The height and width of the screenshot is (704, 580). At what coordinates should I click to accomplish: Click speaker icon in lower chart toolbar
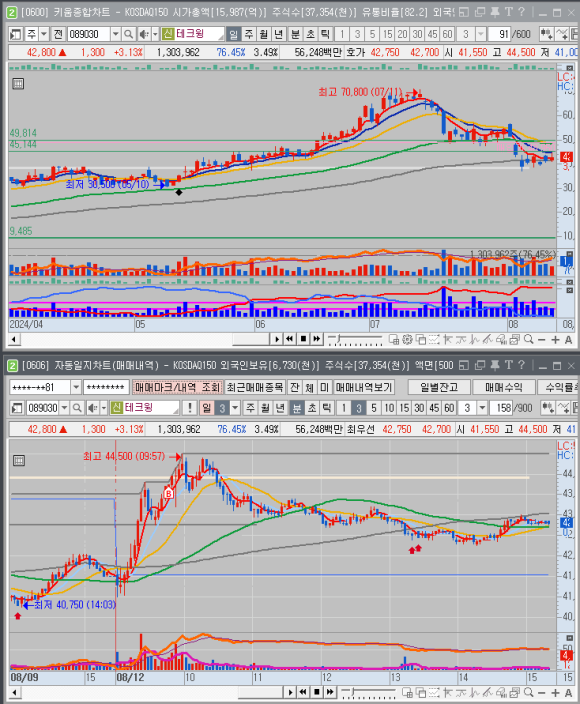[x=92, y=408]
